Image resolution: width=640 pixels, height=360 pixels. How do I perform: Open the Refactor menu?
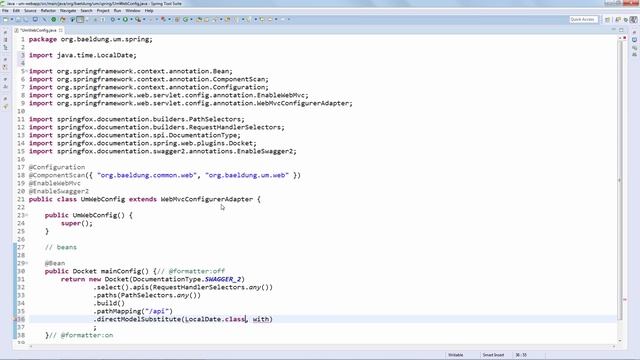(48, 11)
